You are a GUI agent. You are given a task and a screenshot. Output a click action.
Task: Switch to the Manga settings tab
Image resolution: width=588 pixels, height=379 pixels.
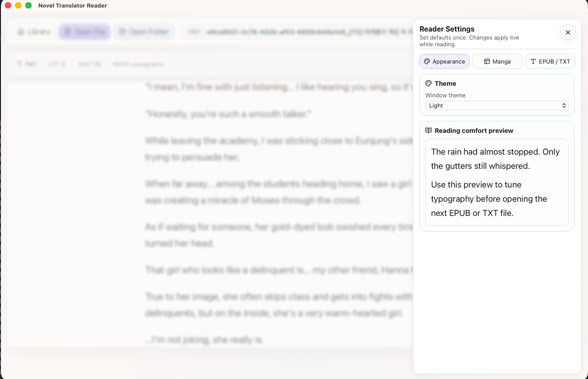[497, 61]
